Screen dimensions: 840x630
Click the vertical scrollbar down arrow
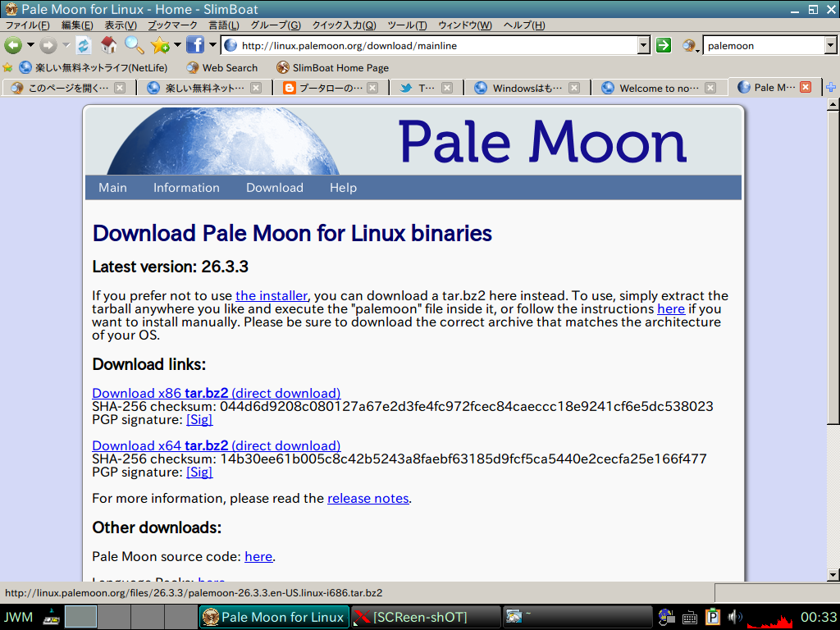pyautogui.click(x=833, y=575)
